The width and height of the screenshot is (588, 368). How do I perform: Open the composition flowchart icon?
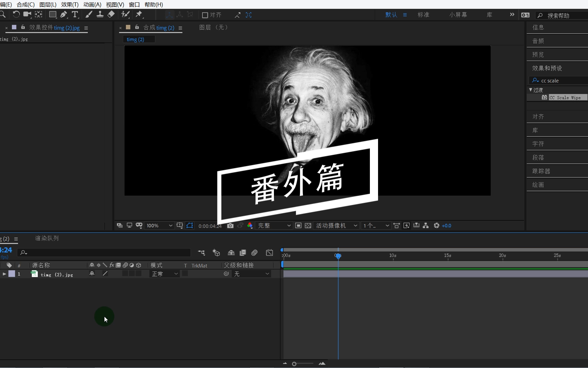[426, 226]
